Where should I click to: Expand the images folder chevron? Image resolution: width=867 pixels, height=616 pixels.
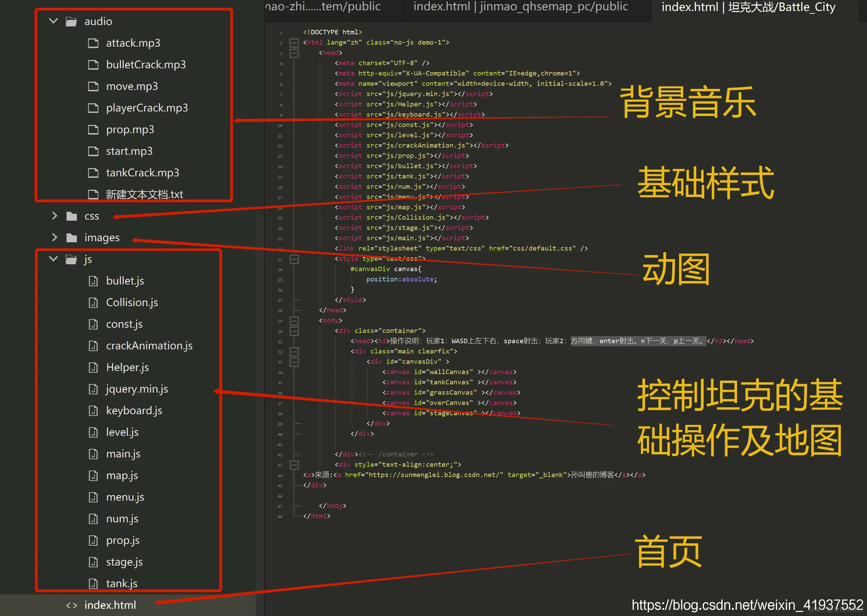pyautogui.click(x=54, y=237)
